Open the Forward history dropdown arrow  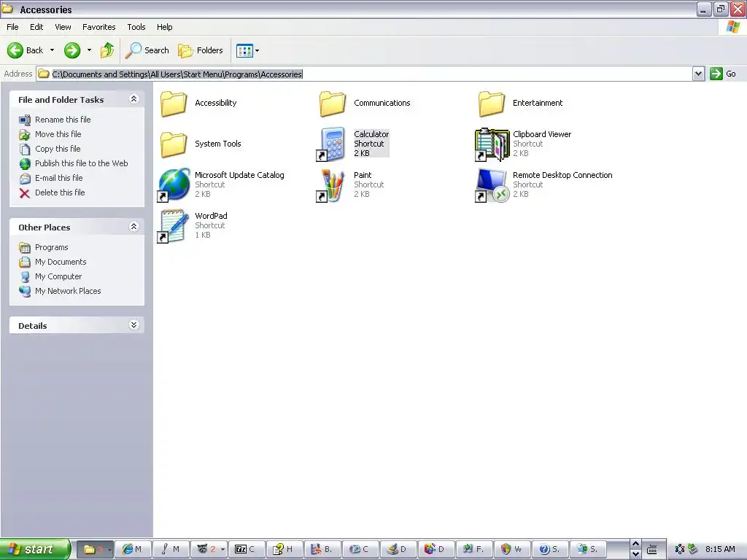(89, 50)
